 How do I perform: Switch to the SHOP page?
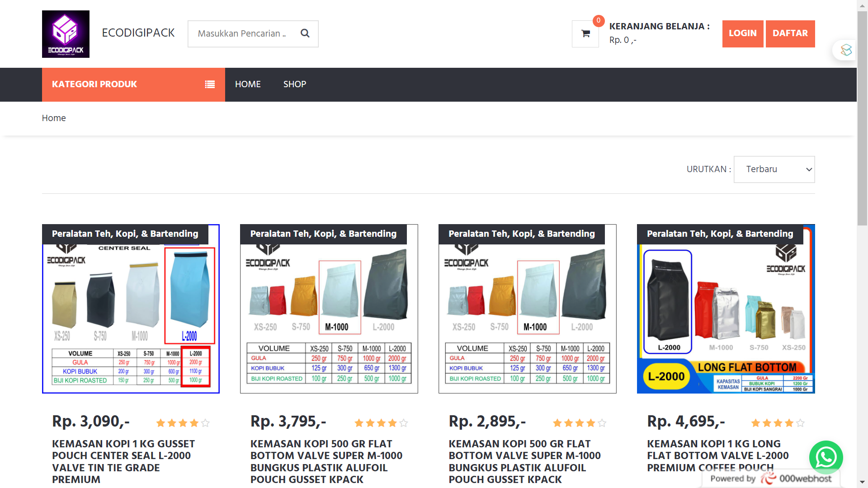coord(294,84)
